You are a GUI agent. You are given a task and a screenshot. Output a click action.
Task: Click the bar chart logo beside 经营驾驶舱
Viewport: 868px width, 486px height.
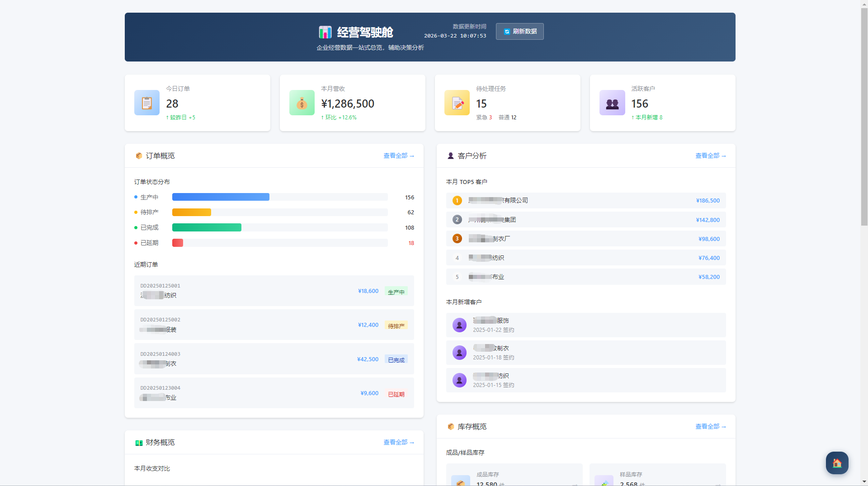coord(325,32)
